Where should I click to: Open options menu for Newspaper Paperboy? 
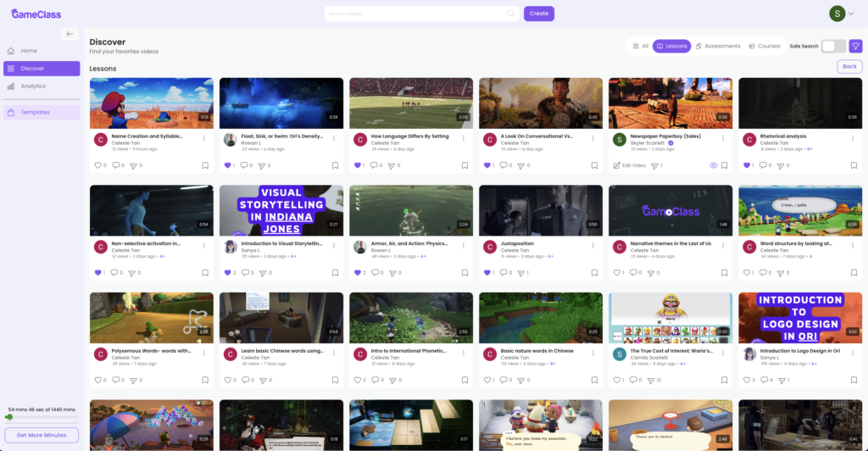723,138
